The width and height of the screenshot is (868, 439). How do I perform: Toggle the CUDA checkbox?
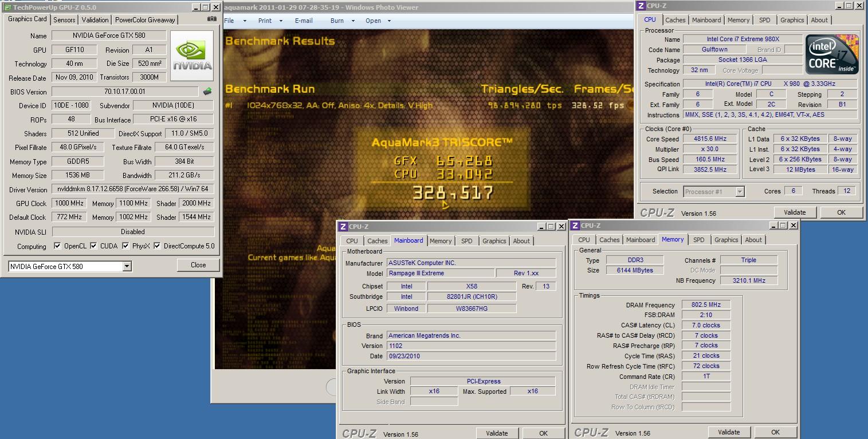click(x=94, y=246)
